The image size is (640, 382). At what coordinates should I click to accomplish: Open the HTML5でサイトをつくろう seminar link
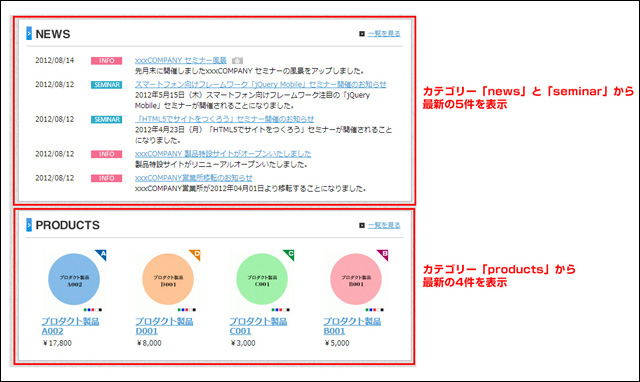tap(224, 119)
